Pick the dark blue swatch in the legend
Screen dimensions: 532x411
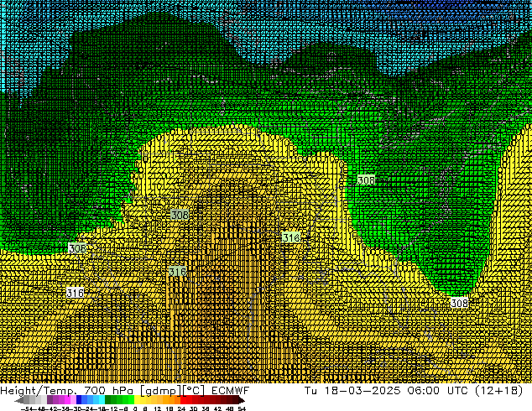(x=79, y=400)
